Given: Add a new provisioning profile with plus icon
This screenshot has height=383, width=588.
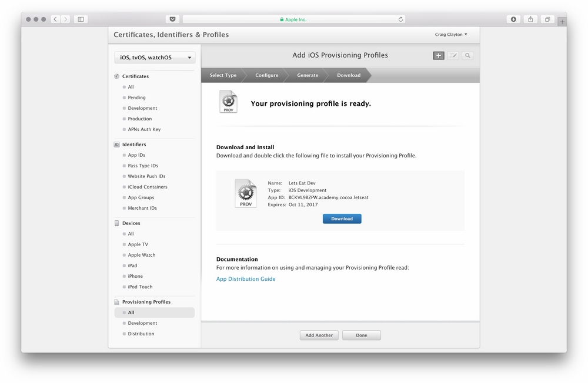Looking at the screenshot, I should point(439,55).
